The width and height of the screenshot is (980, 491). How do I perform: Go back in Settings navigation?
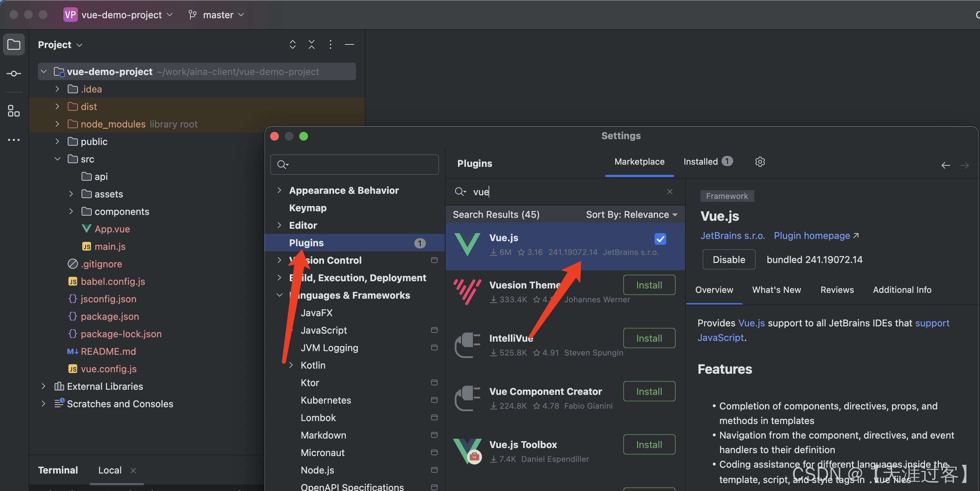pyautogui.click(x=945, y=165)
